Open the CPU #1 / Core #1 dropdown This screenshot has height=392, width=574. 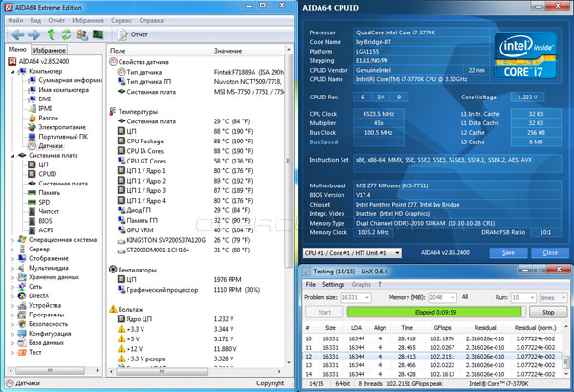click(352, 253)
